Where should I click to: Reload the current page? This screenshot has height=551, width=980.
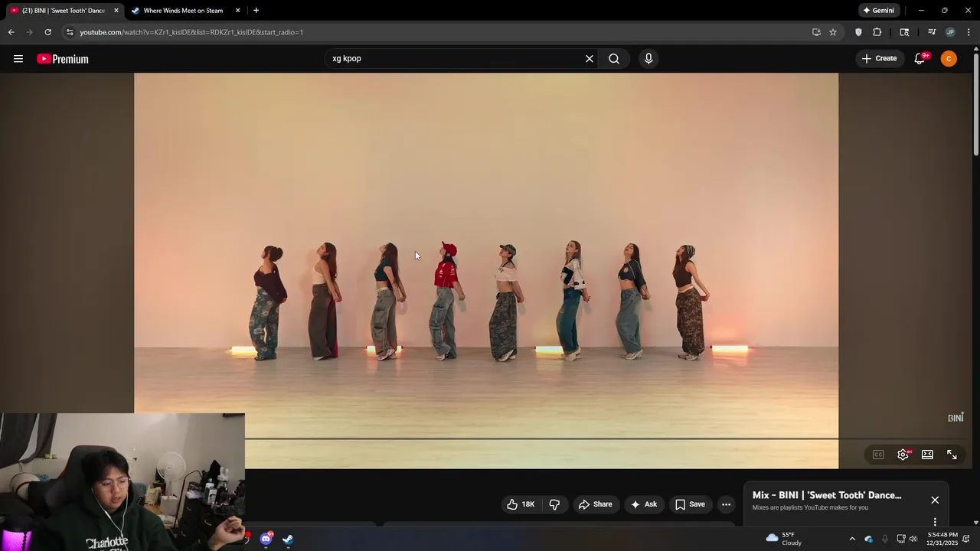click(47, 32)
